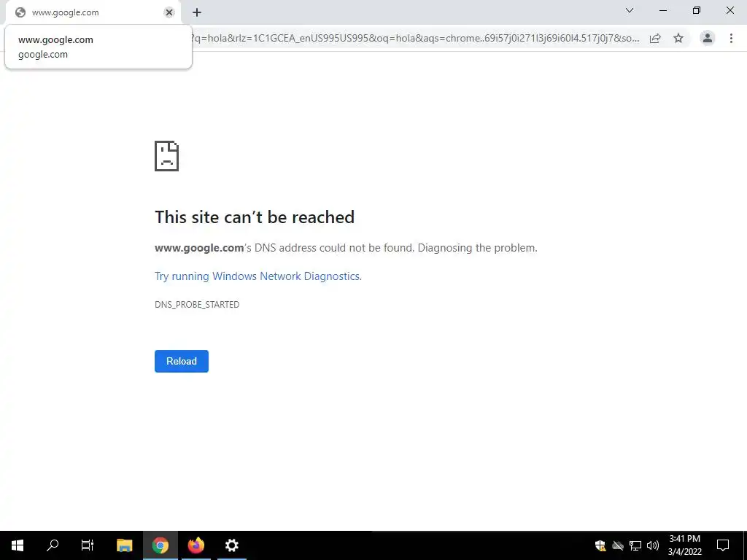
Task: Click the Reload button
Action: [182, 361]
